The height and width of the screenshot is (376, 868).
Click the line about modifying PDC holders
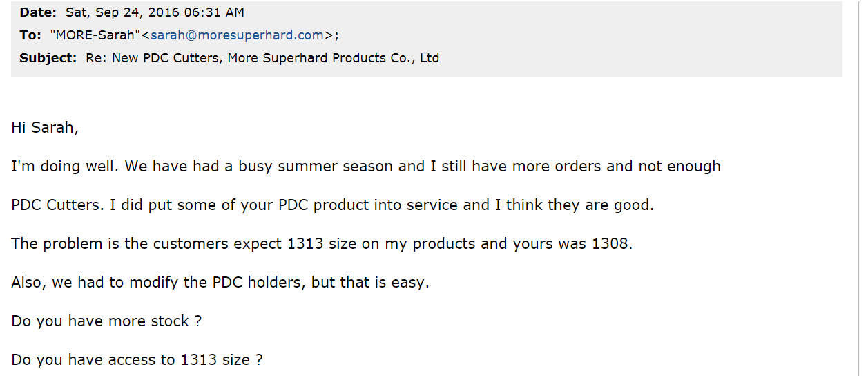220,283
